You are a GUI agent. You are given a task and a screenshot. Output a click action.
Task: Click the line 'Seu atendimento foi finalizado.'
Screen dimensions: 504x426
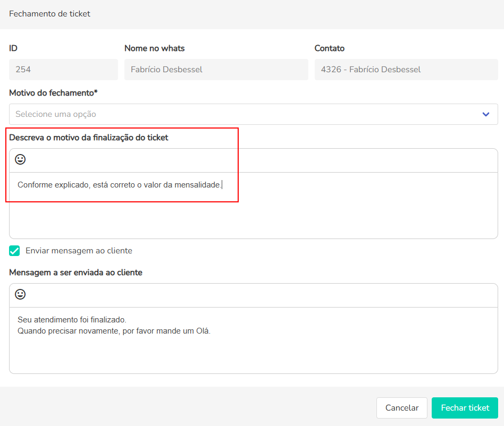72,320
